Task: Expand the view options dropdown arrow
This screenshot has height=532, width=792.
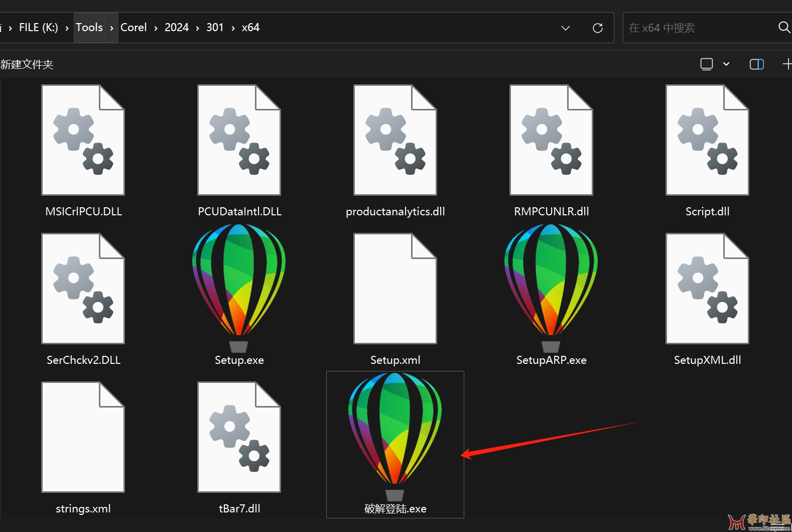Action: [726, 64]
